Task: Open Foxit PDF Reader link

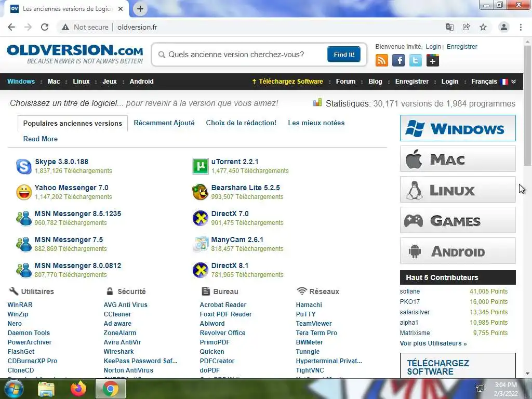Action: (x=225, y=314)
